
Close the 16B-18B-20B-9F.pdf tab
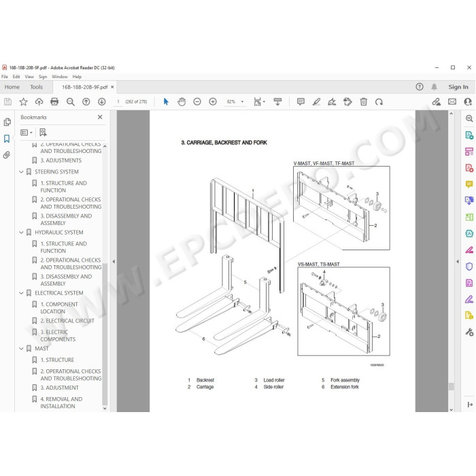point(112,87)
